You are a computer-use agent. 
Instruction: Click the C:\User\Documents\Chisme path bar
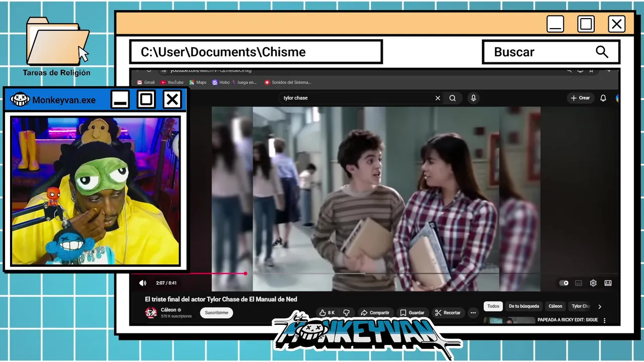pos(256,52)
